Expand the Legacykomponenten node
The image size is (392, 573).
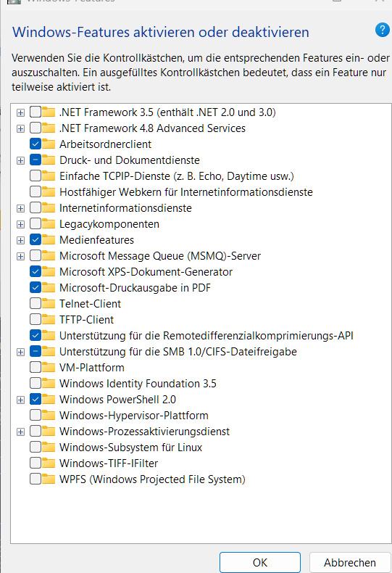click(21, 224)
